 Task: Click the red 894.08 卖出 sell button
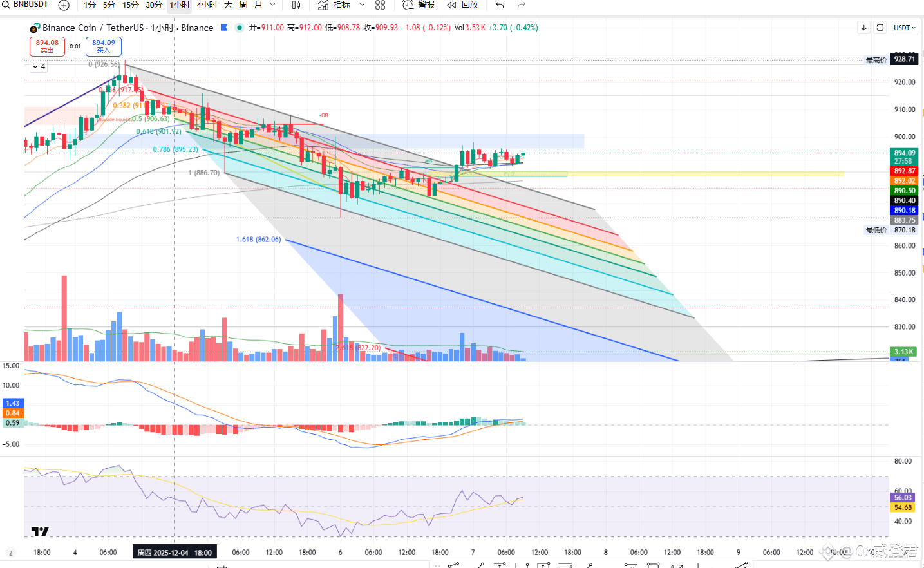coord(47,46)
